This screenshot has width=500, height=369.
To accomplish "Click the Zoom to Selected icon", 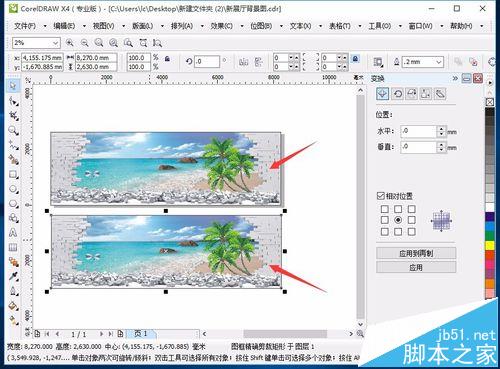I will pos(99,43).
